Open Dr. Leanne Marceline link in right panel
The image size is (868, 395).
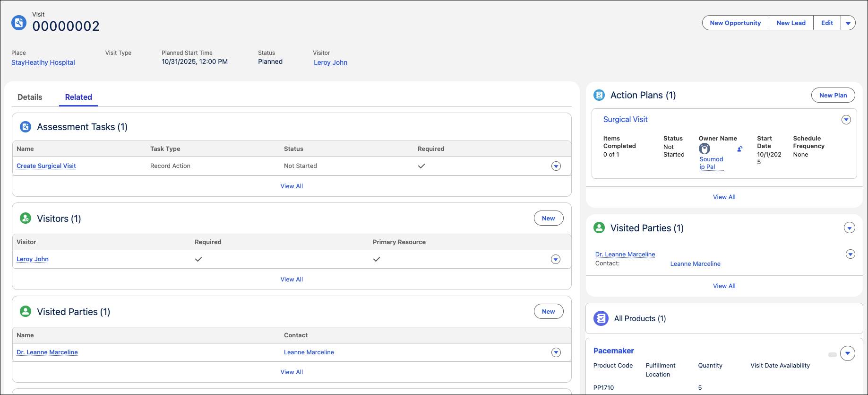[625, 254]
